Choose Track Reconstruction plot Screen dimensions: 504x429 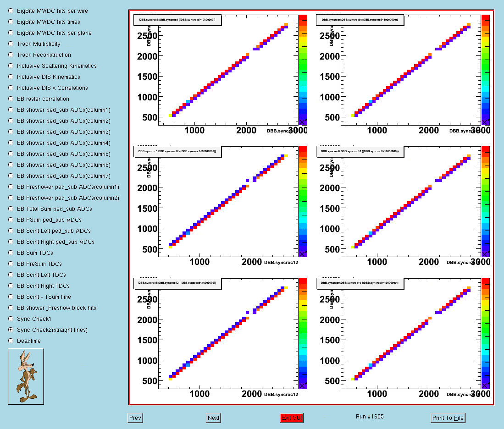click(39, 55)
